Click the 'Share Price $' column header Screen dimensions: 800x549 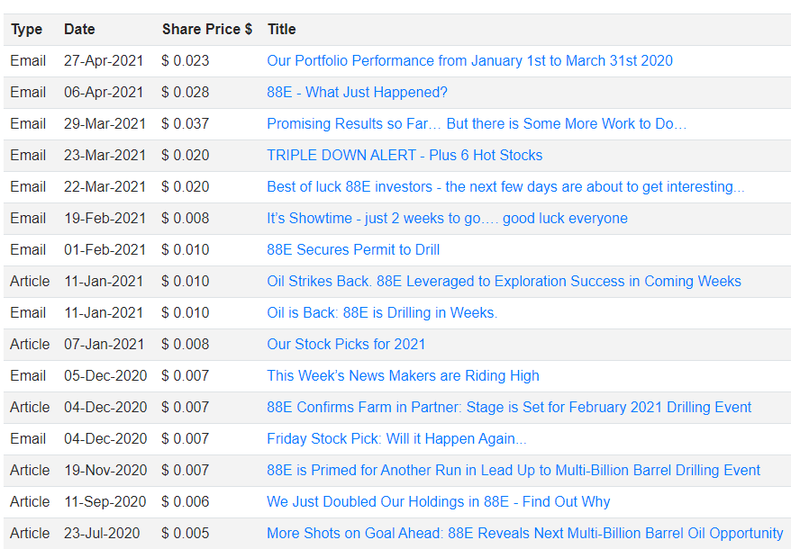click(x=207, y=29)
